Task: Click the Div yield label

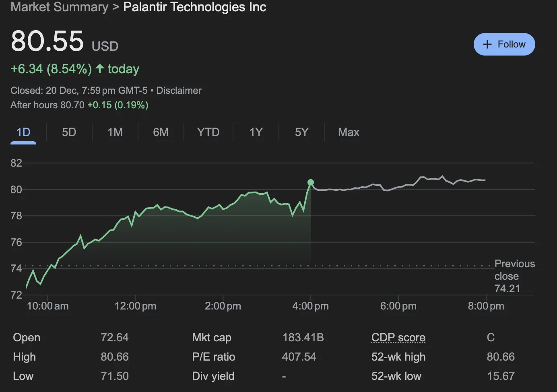Action: (213, 376)
